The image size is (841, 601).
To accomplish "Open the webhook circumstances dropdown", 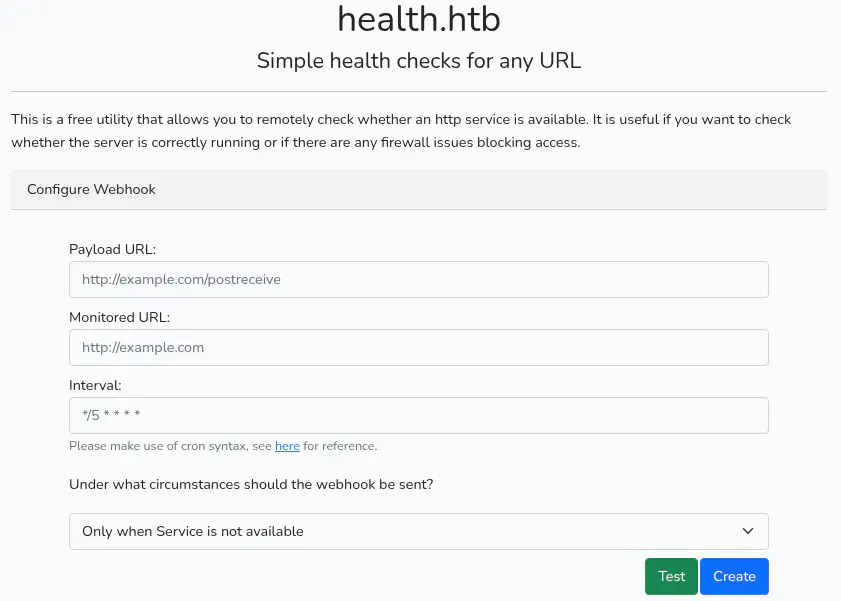I will coord(418,532).
